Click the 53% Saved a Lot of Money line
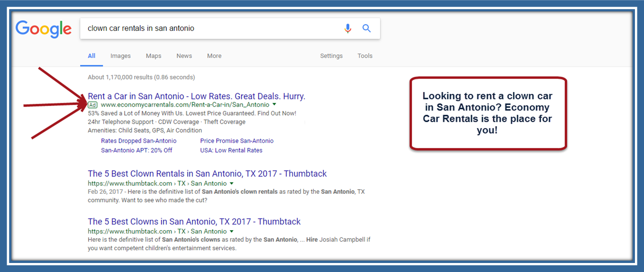 pyautogui.click(x=192, y=113)
